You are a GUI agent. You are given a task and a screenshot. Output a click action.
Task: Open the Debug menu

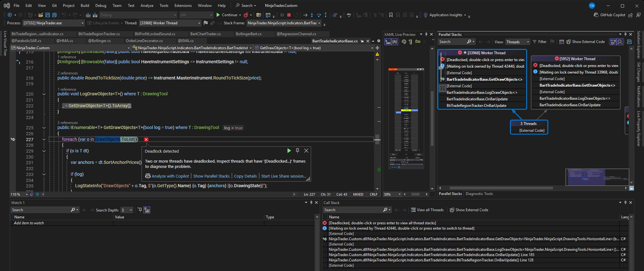(x=101, y=6)
